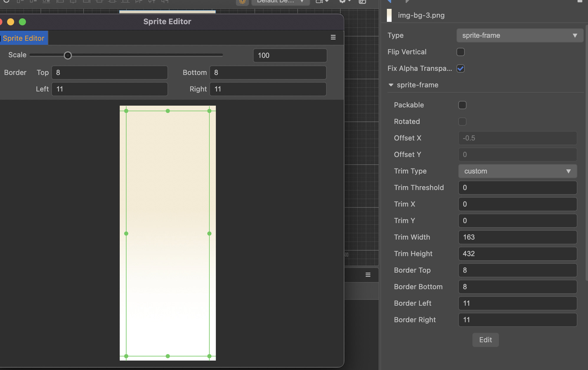Click the Trim Width input field
This screenshot has width=588, height=370.
pos(517,237)
